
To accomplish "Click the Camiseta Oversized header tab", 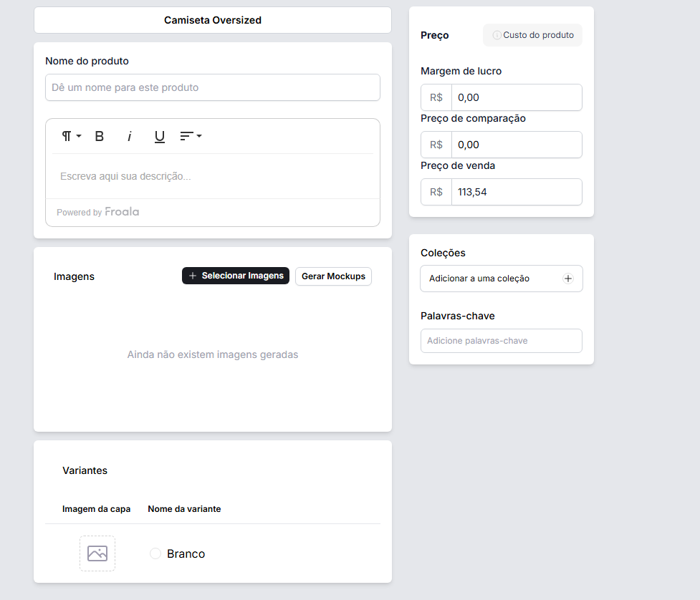I will 213,20.
